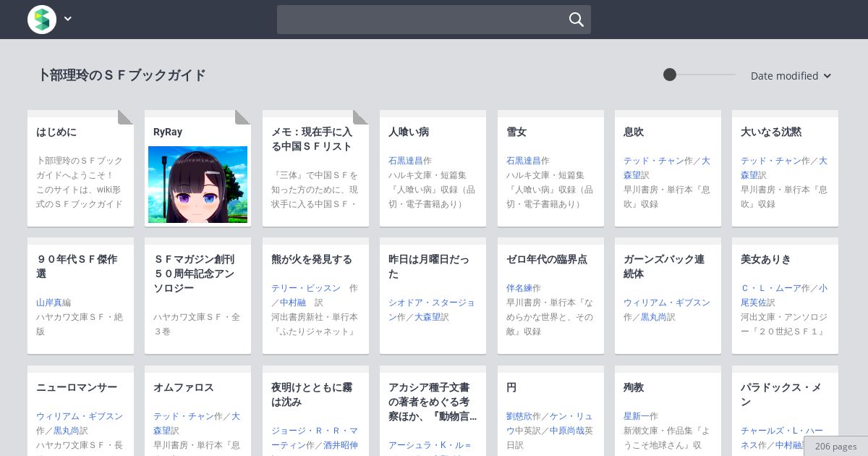Click 黒丸尚 link in ニューロマンサー card

click(67, 431)
